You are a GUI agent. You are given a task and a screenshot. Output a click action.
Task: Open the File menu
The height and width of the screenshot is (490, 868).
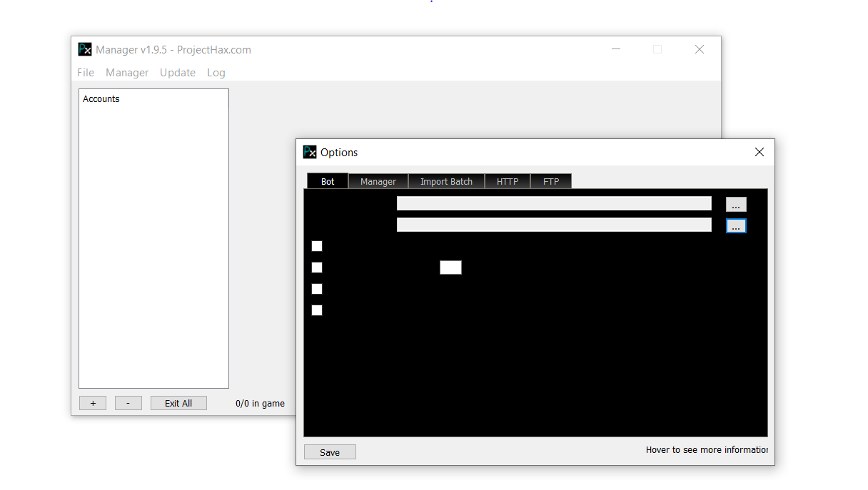click(86, 73)
